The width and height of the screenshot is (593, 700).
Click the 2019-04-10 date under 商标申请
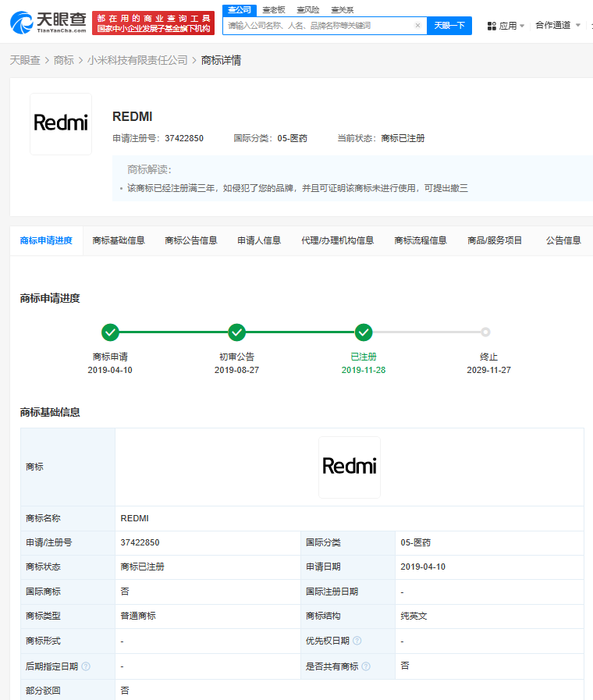(110, 370)
